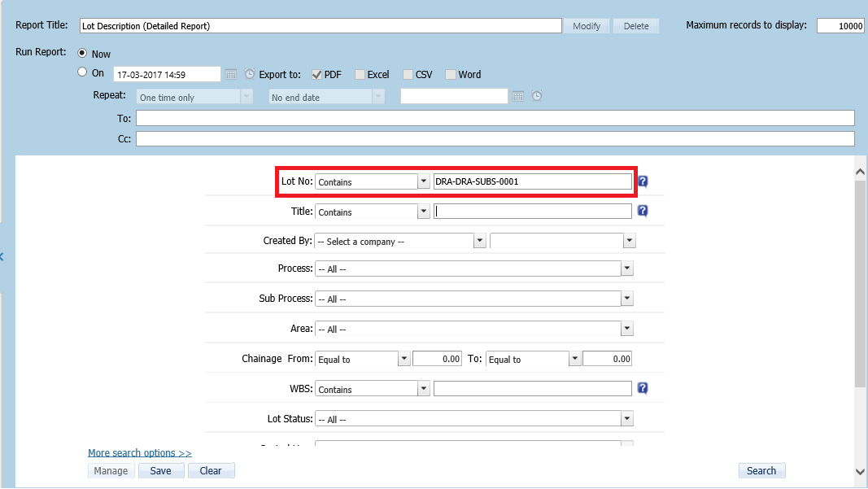This screenshot has height=489, width=868.
Task: Open the Lot No condition dropdown
Action: [373, 181]
